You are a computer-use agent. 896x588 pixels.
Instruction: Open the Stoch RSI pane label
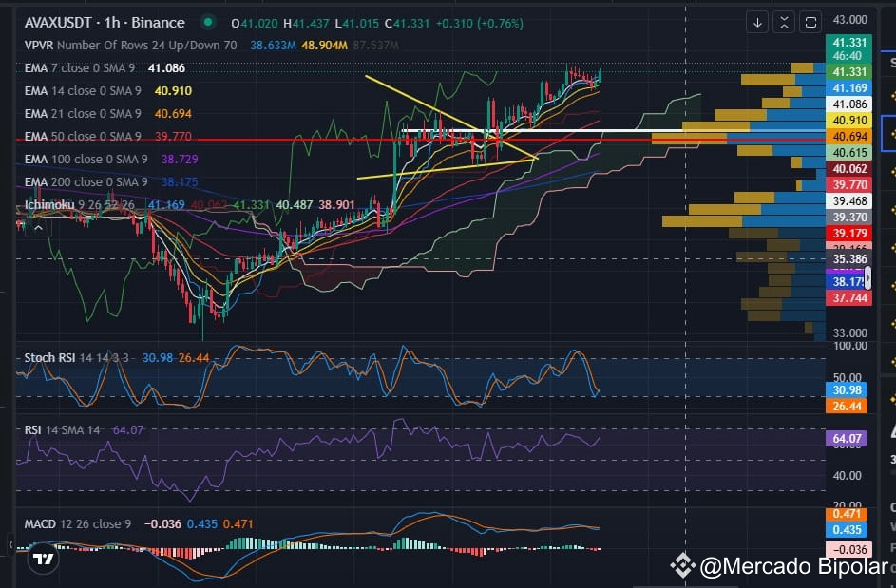[x=52, y=359]
